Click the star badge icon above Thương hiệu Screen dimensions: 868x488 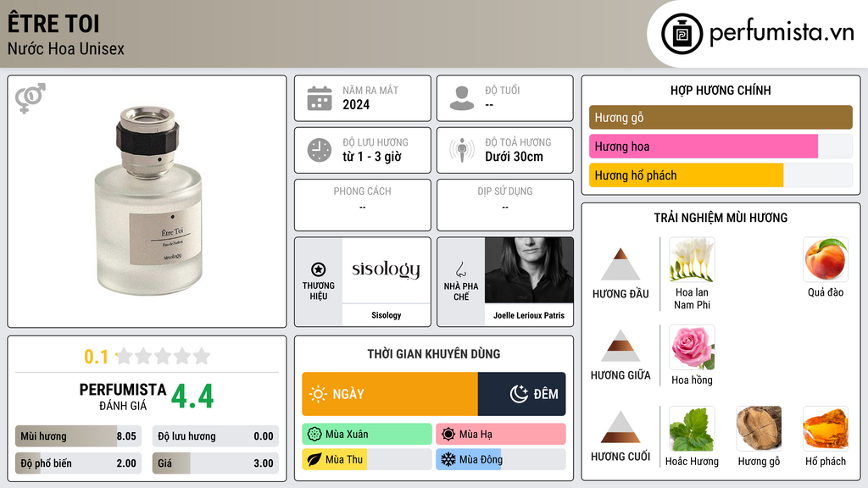click(x=319, y=269)
